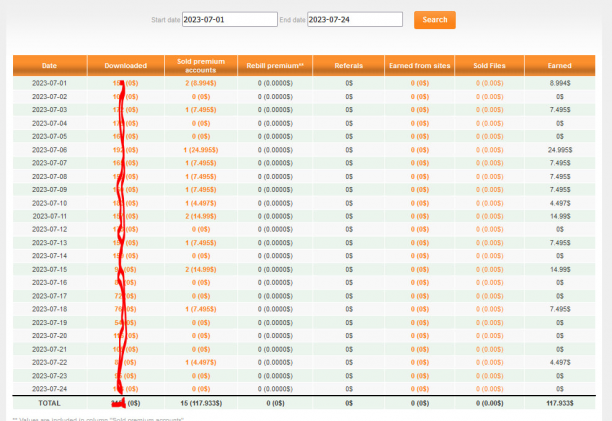Open 1 (7.495$) sold premium on 2023-07-03
The width and height of the screenshot is (612, 421).
tap(201, 110)
